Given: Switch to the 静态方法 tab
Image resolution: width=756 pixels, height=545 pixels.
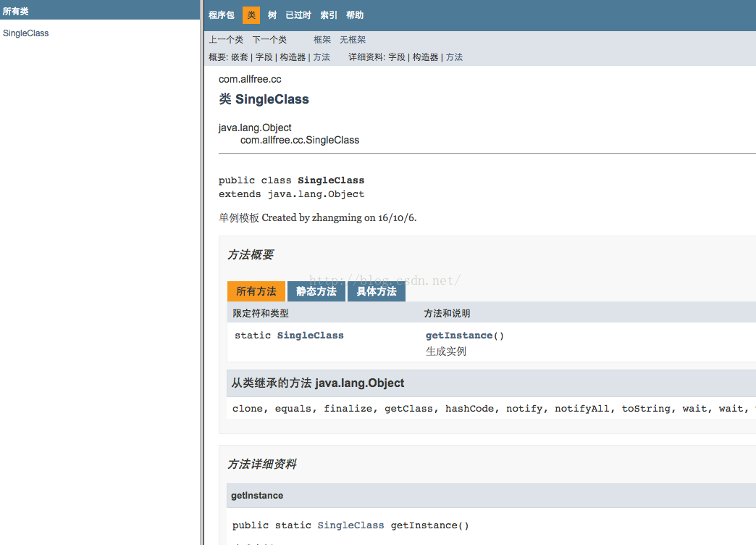Looking at the screenshot, I should pos(316,291).
